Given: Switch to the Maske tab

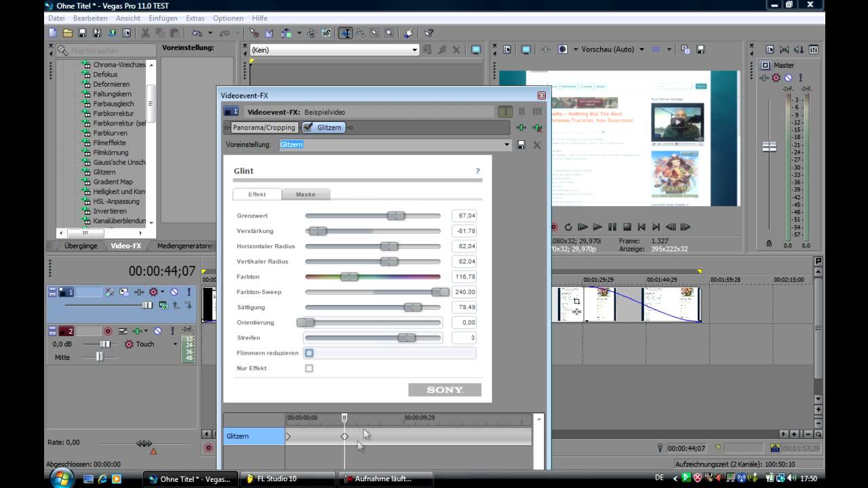Looking at the screenshot, I should 306,195.
